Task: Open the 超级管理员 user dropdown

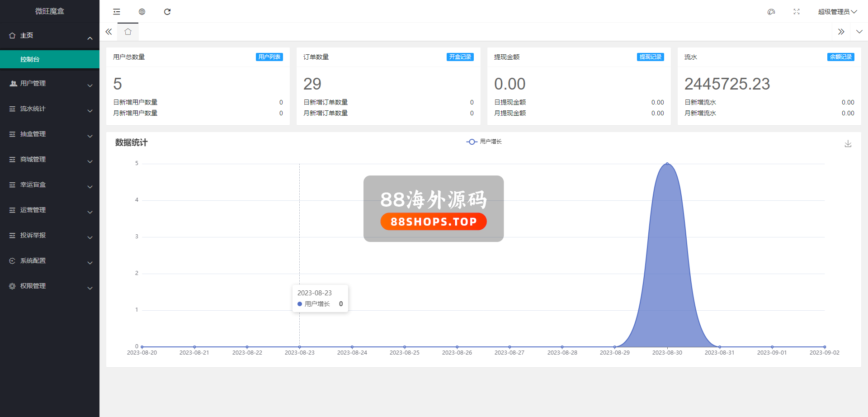Action: click(x=837, y=12)
